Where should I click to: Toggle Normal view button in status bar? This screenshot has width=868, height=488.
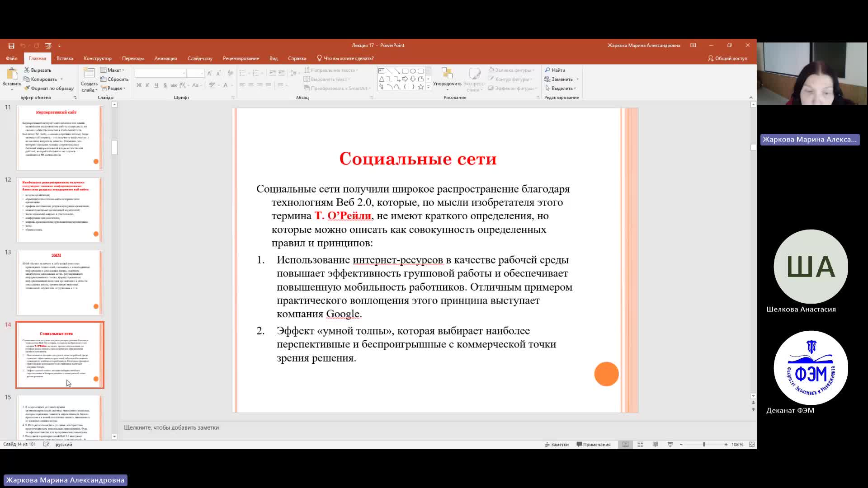click(625, 445)
